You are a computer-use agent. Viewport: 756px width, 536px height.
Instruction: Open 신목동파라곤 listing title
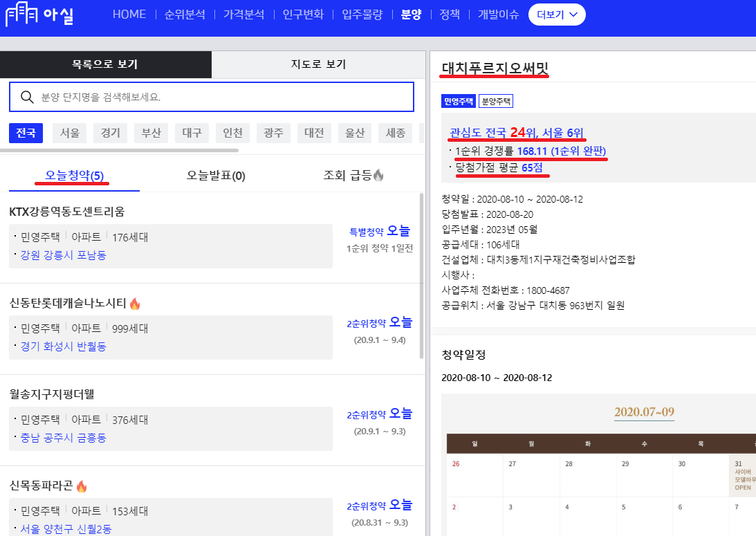point(41,486)
